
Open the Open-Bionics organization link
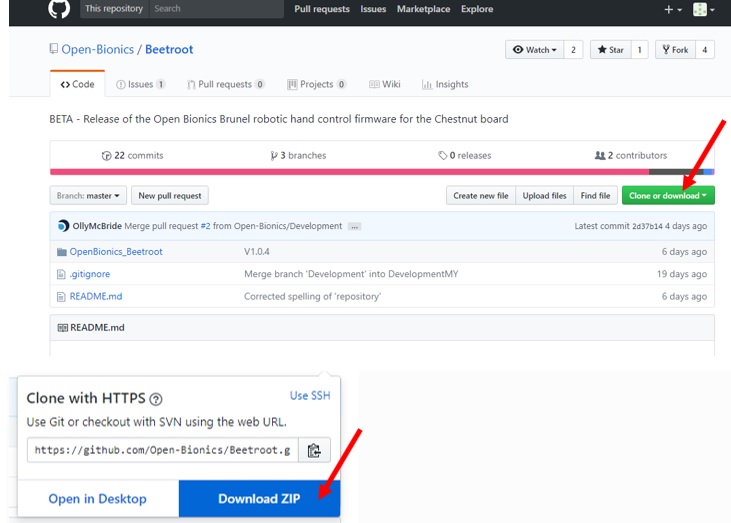(x=97, y=49)
